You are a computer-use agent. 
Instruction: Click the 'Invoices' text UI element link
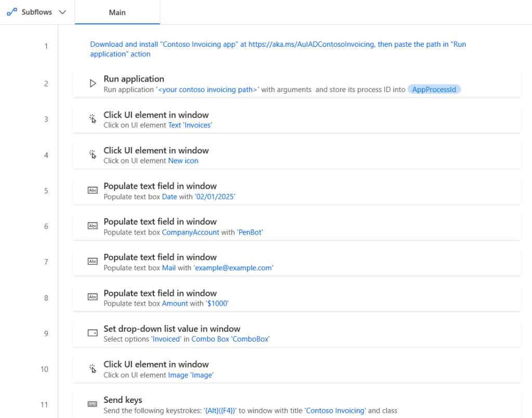click(190, 125)
